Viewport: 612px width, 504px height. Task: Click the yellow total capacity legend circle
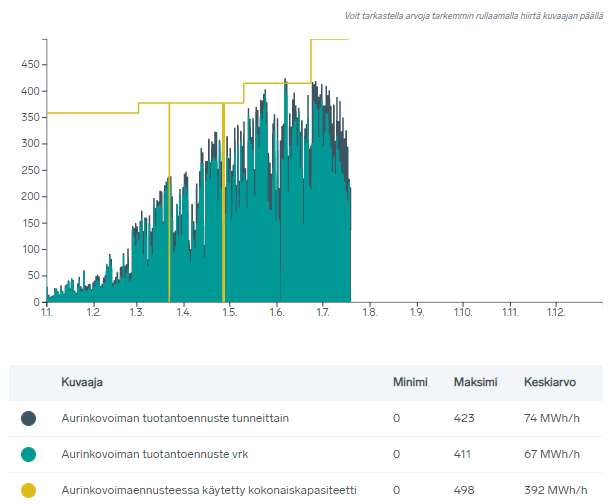point(28,490)
